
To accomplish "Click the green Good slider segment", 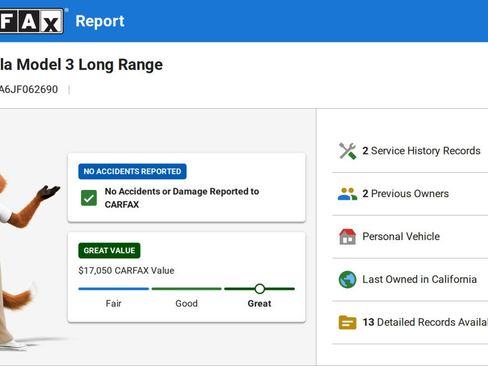I will (x=186, y=289).
